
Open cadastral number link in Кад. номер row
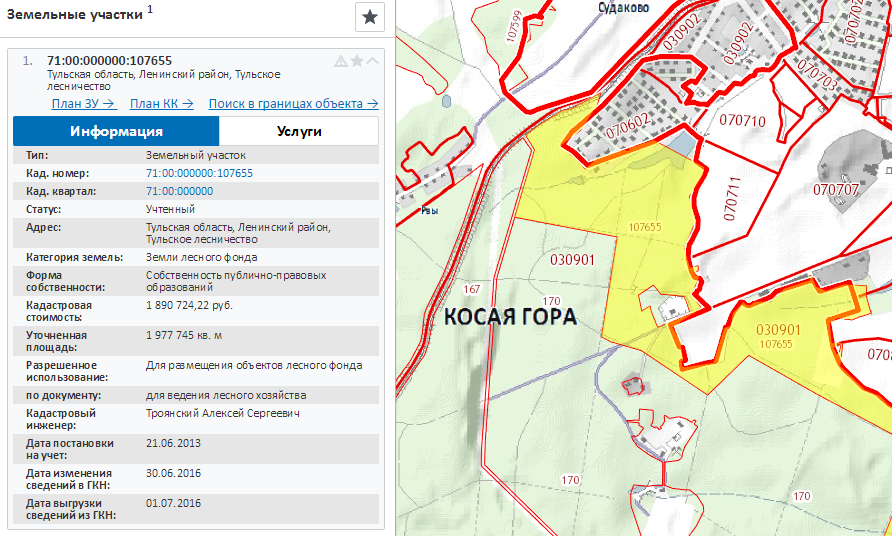coord(199,173)
